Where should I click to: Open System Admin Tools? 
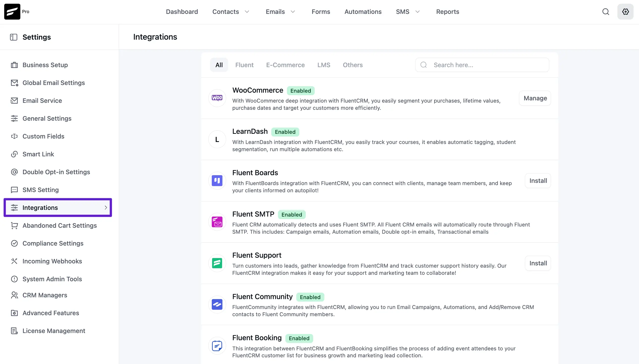click(52, 279)
